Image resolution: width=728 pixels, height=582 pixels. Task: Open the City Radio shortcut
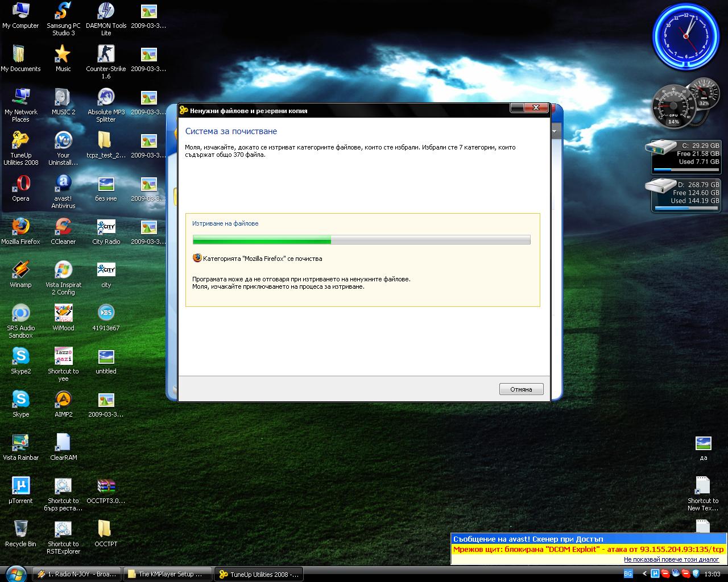[x=106, y=232]
